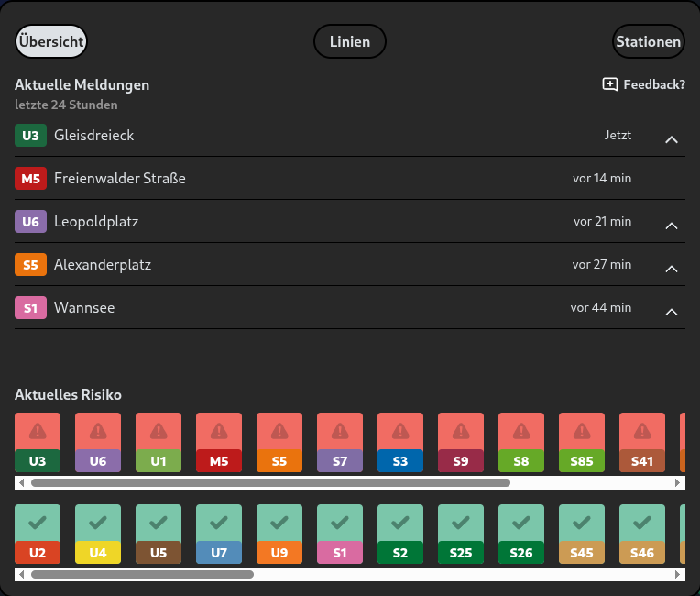Open the S3 warning risk card
This screenshot has width=700, height=596.
tap(400, 442)
